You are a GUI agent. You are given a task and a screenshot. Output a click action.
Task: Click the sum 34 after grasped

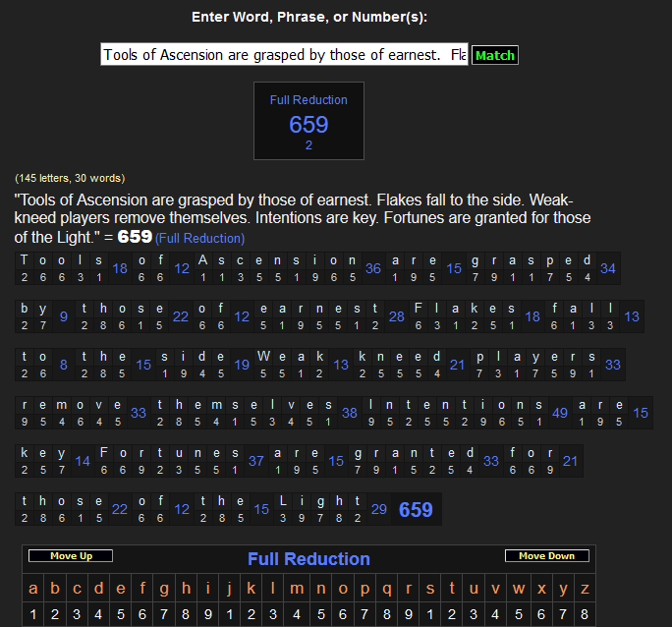click(608, 268)
